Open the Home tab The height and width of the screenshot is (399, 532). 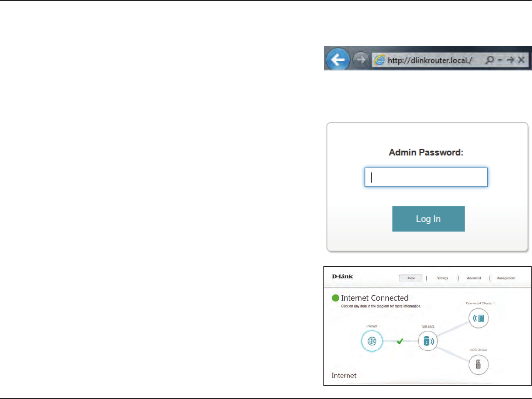[x=411, y=278]
